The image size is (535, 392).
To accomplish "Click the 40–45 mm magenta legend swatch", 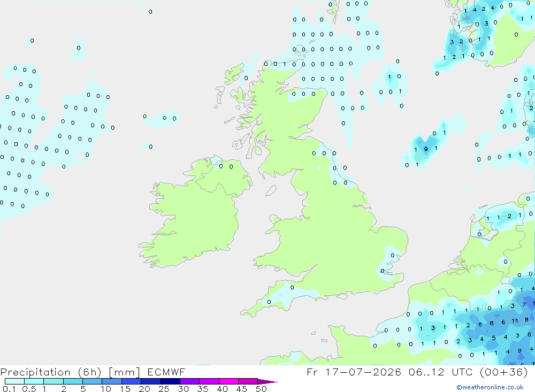I will click(228, 381).
